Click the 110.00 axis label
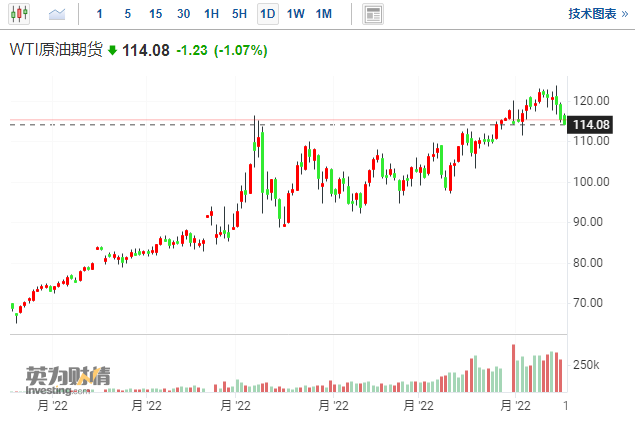635x421 pixels. coord(591,141)
